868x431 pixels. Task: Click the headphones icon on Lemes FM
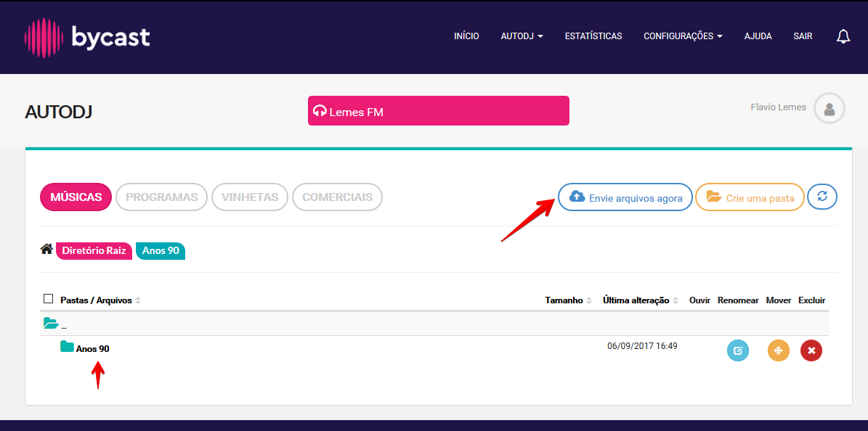[x=320, y=111]
